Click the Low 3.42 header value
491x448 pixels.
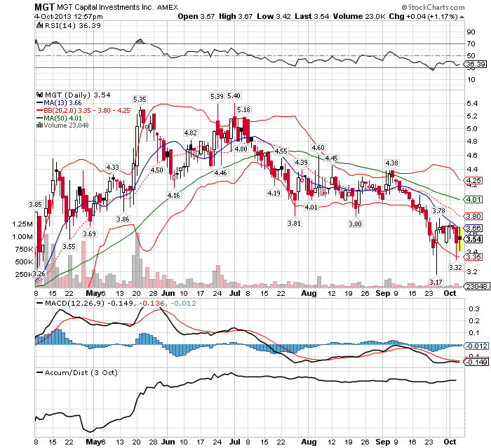[274, 16]
